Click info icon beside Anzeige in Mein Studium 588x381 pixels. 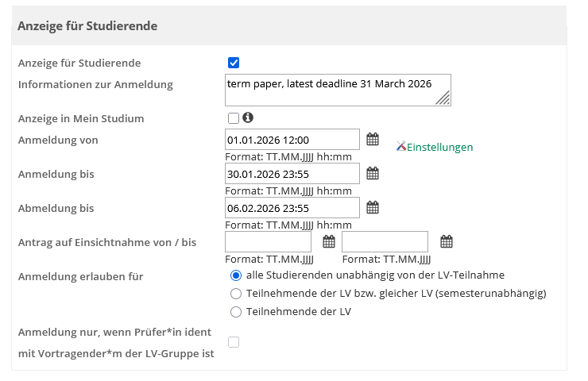coord(247,117)
